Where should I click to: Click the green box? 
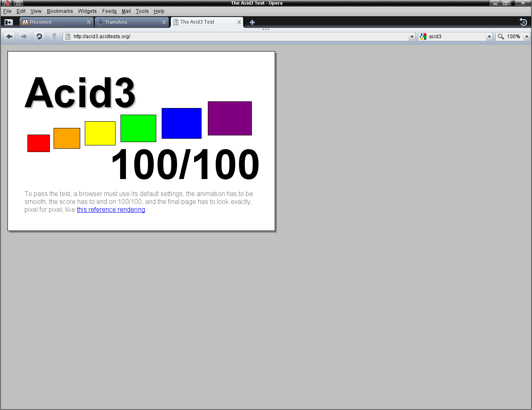point(138,128)
